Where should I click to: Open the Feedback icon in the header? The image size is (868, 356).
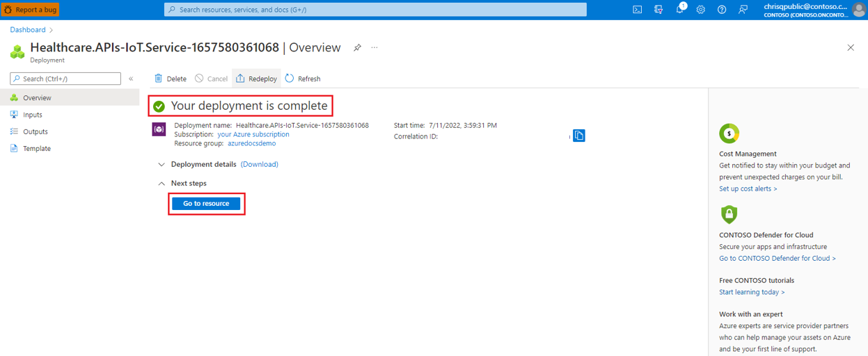pos(743,10)
